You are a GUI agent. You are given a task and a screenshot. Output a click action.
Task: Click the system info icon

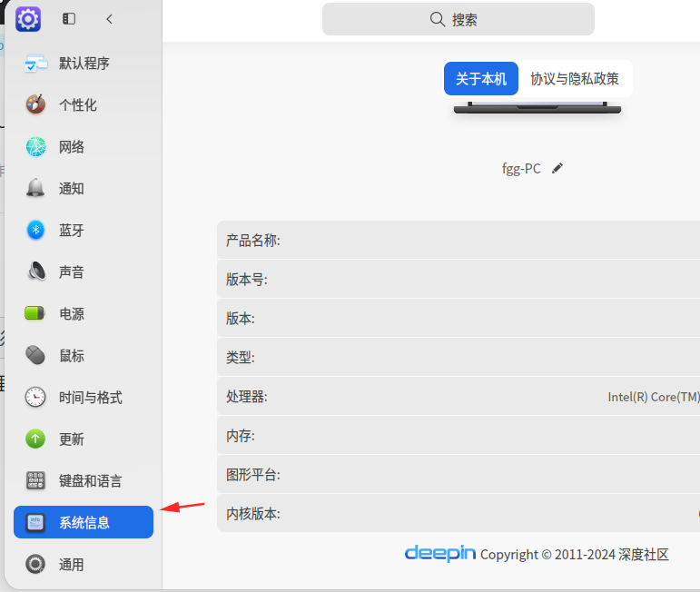35,522
